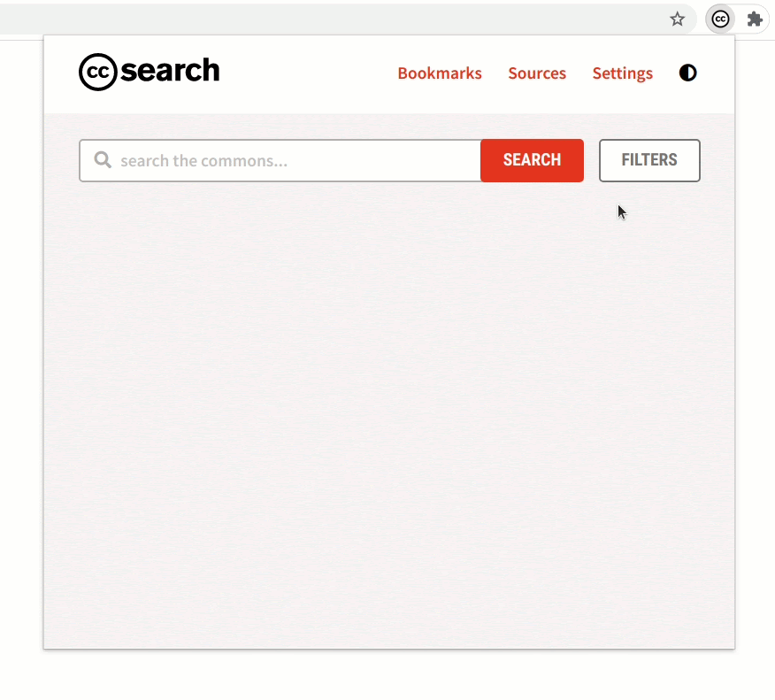
Task: Click the CC circle logo emblem
Action: 98,73
